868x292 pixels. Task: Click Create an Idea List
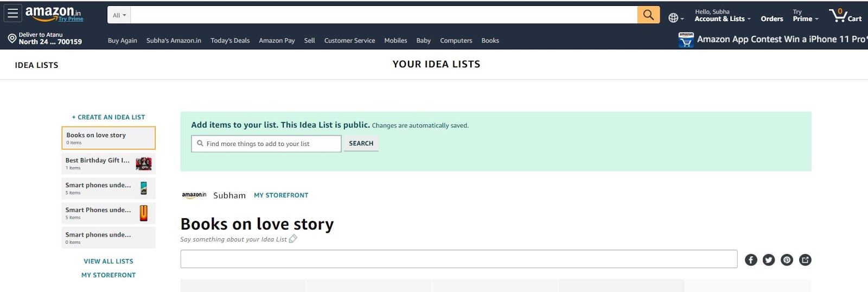point(108,117)
